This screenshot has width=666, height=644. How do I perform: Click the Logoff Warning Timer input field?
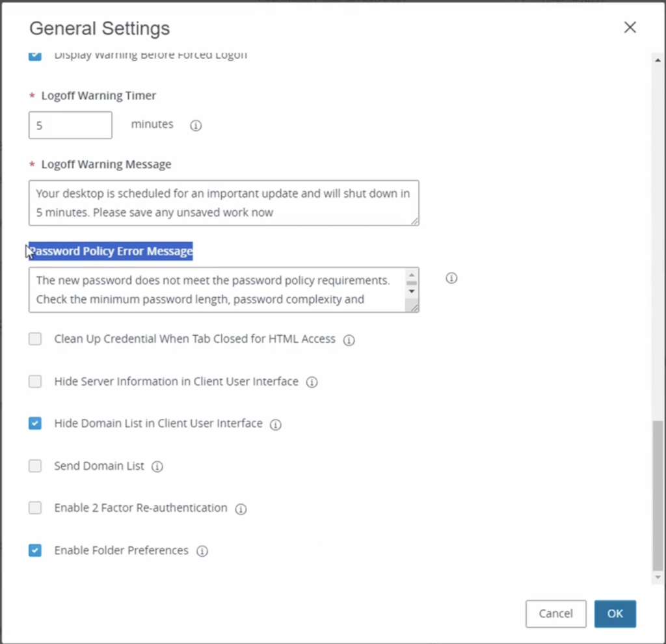pos(70,126)
